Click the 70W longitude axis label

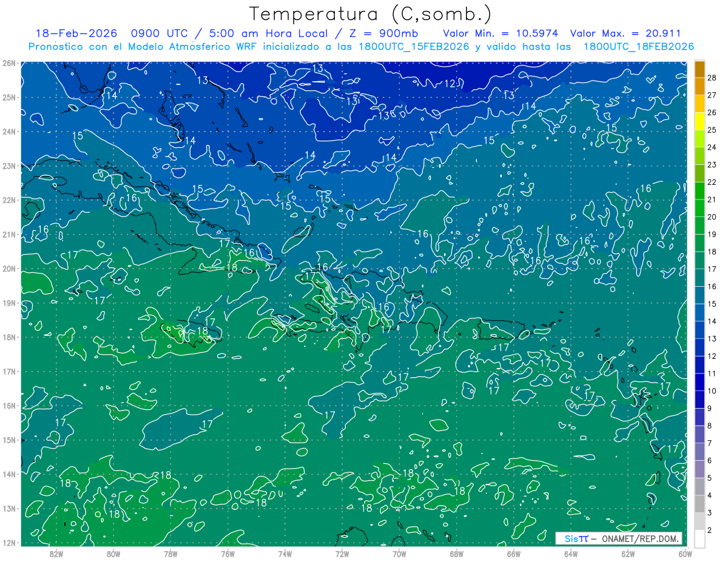coord(399,554)
